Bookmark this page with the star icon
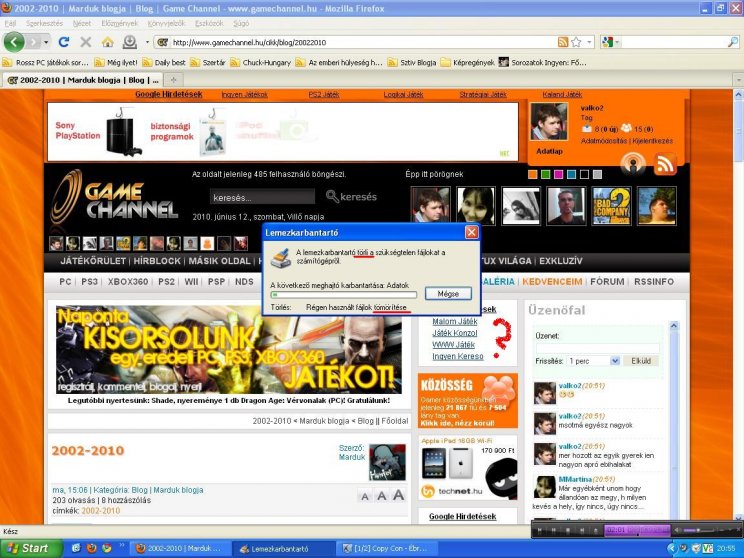The image size is (744, 558). coord(576,42)
